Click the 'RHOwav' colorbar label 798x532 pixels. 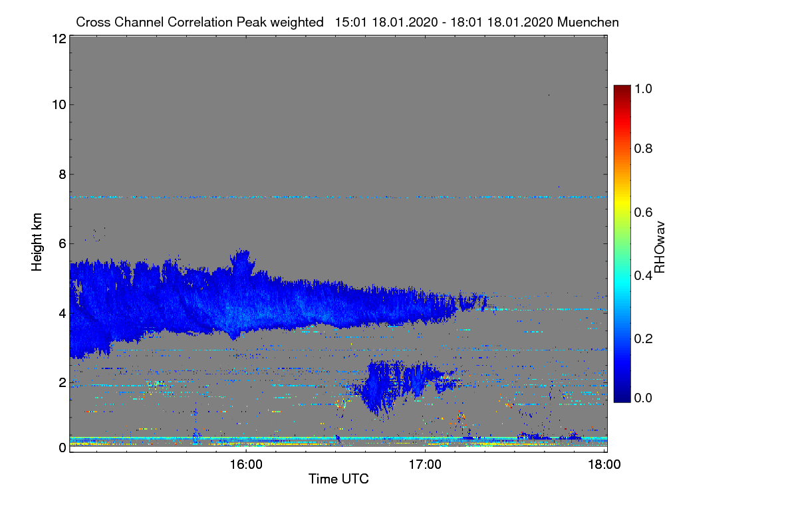[x=660, y=247]
